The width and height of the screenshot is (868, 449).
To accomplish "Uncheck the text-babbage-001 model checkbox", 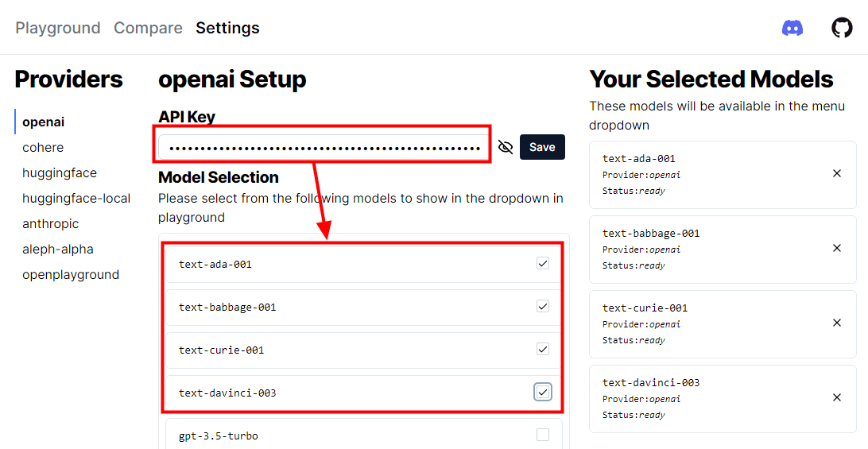I will click(543, 306).
